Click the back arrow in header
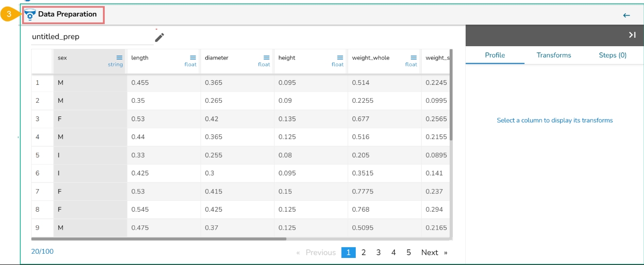644x265 pixels. click(x=627, y=16)
